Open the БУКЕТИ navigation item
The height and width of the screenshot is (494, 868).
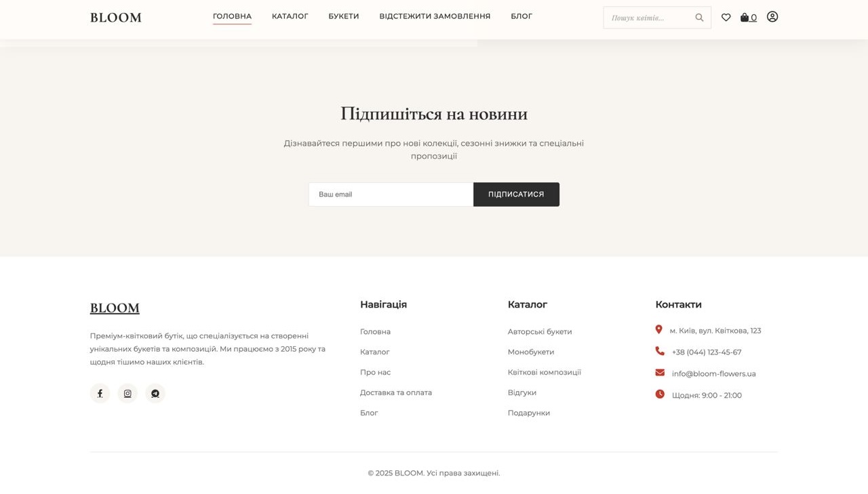tap(343, 16)
